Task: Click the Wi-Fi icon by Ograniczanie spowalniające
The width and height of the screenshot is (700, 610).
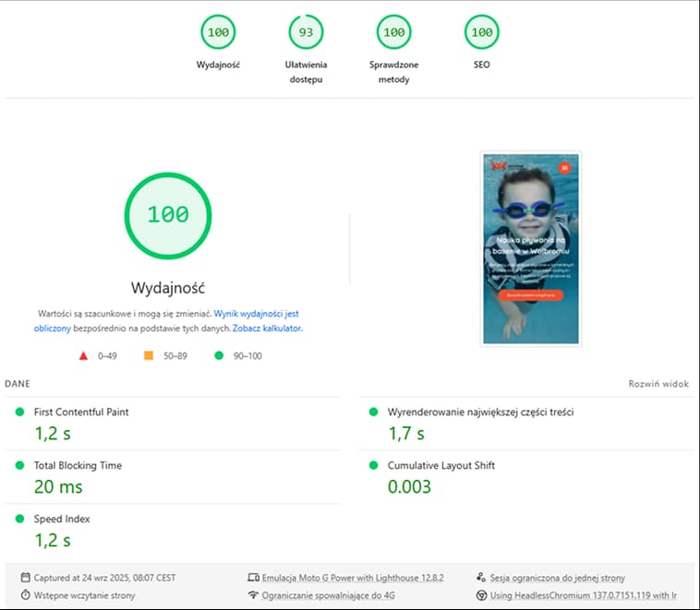Action: [253, 595]
